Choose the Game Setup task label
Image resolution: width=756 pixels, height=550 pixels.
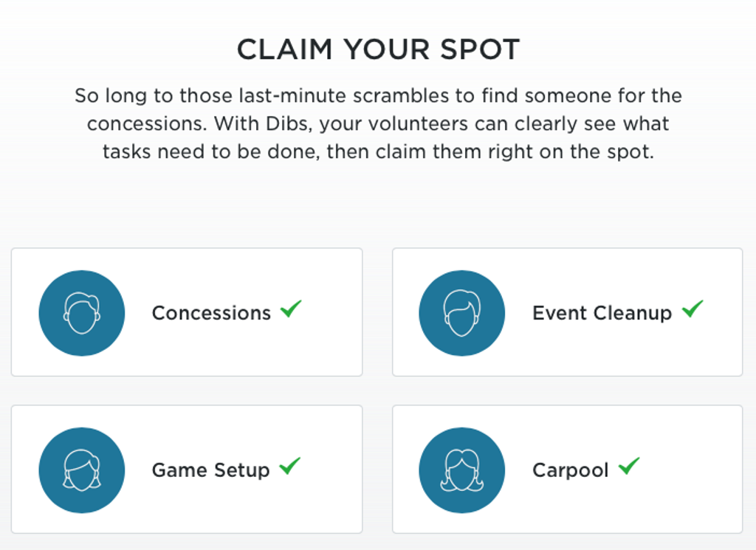point(210,470)
